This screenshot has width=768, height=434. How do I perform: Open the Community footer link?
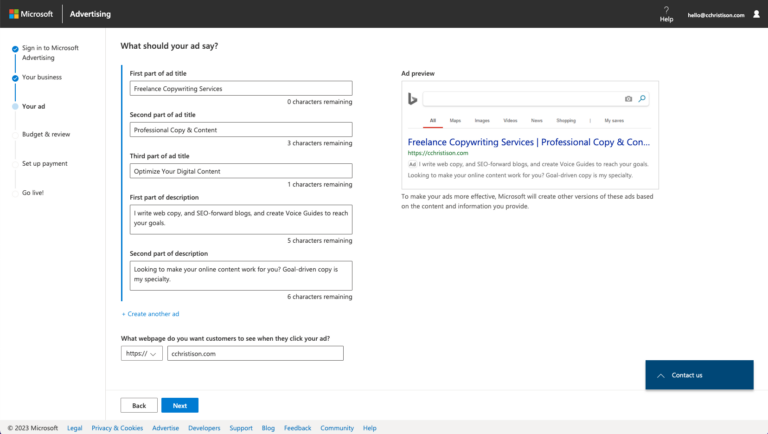(x=337, y=428)
